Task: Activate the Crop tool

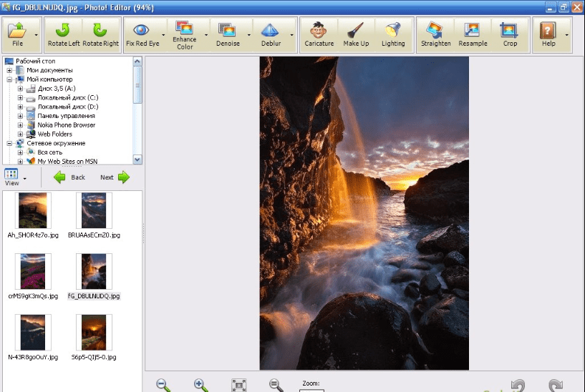Action: (510, 34)
